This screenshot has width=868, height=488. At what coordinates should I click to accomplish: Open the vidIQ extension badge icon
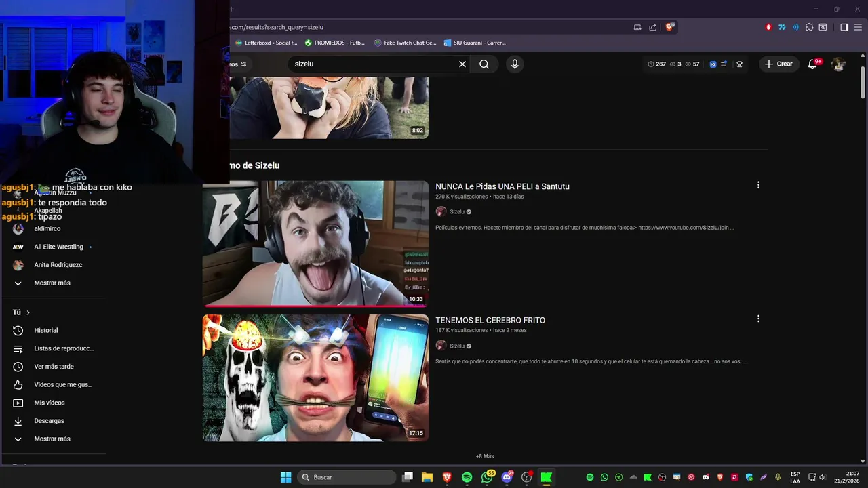[x=713, y=64]
